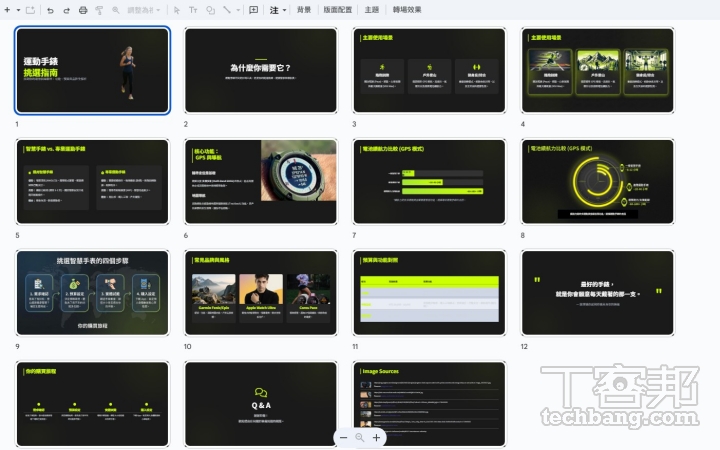Zoom in with the bottom plus button

pos(376,438)
